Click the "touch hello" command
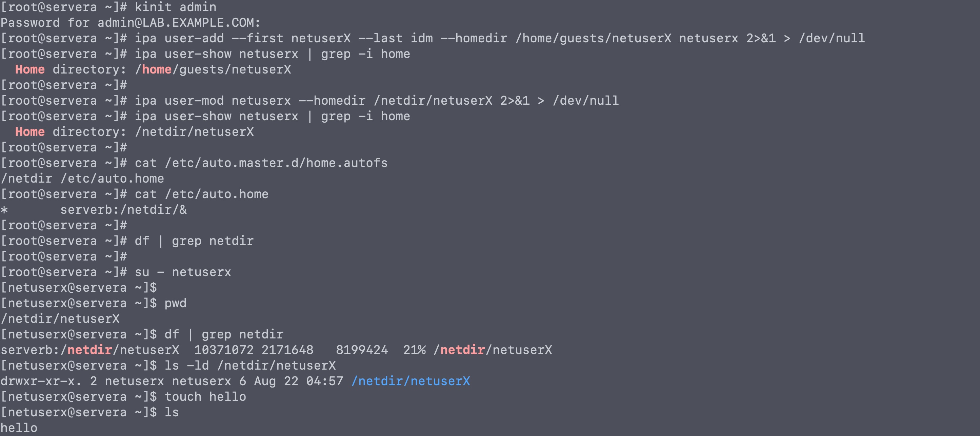This screenshot has width=980, height=436. coord(205,396)
